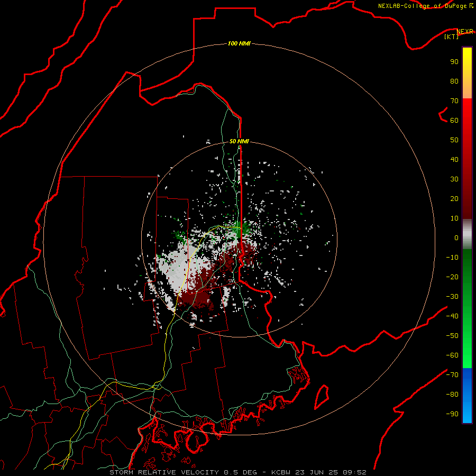Click the -70 value on the velocity scale
This screenshot has width=476, height=476.
pyautogui.click(x=452, y=375)
